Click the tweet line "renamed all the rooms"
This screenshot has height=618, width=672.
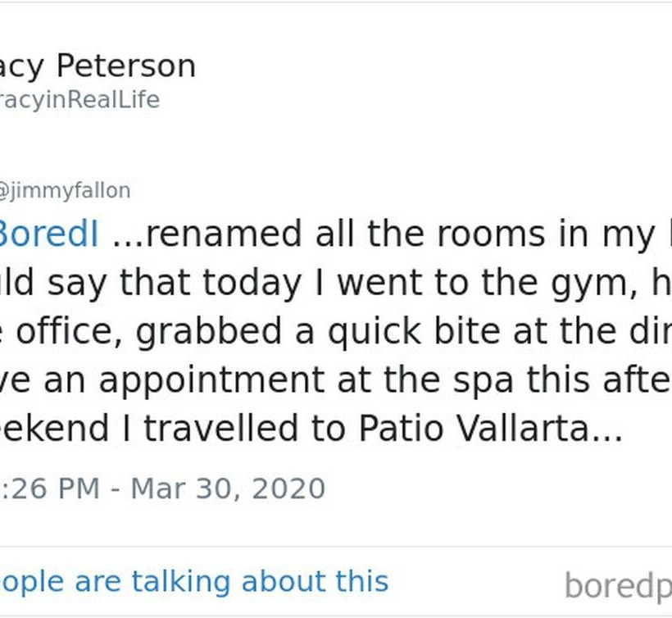(x=328, y=234)
